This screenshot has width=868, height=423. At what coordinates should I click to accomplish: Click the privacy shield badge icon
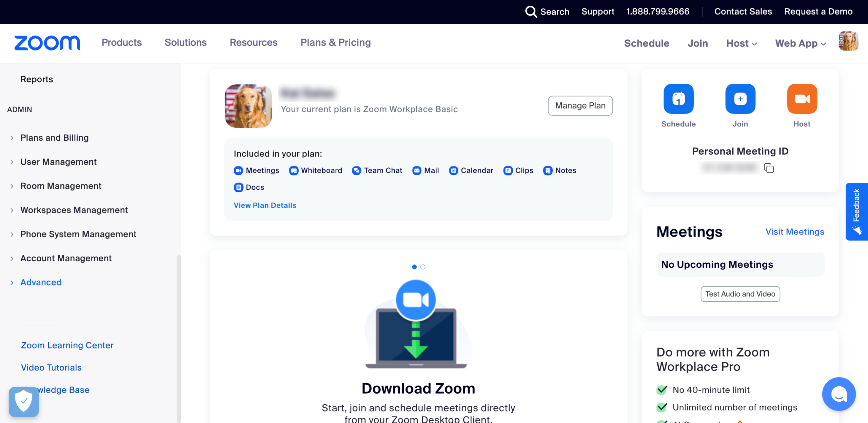click(24, 401)
